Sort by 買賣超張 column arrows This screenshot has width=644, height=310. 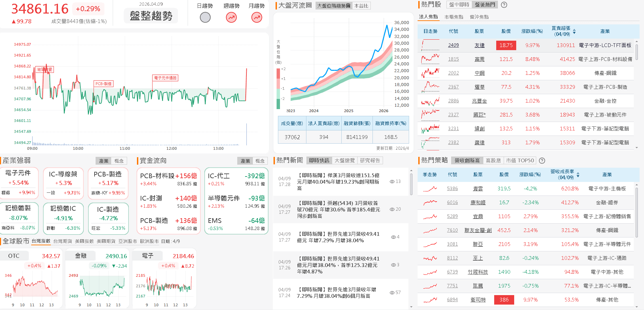point(574,32)
